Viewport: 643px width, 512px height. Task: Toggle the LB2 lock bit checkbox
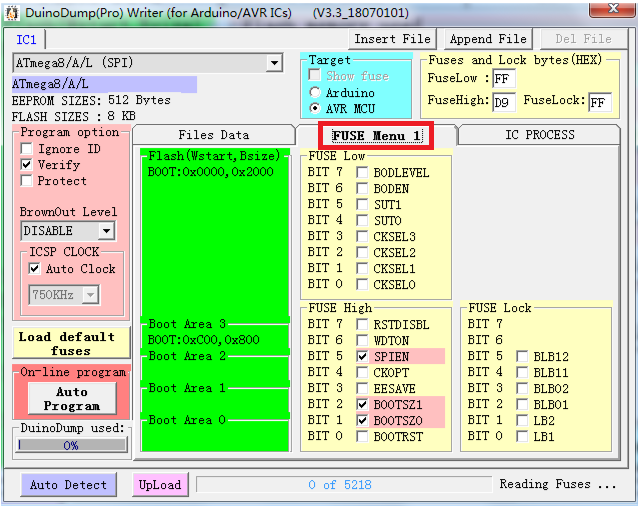pyautogui.click(x=522, y=420)
